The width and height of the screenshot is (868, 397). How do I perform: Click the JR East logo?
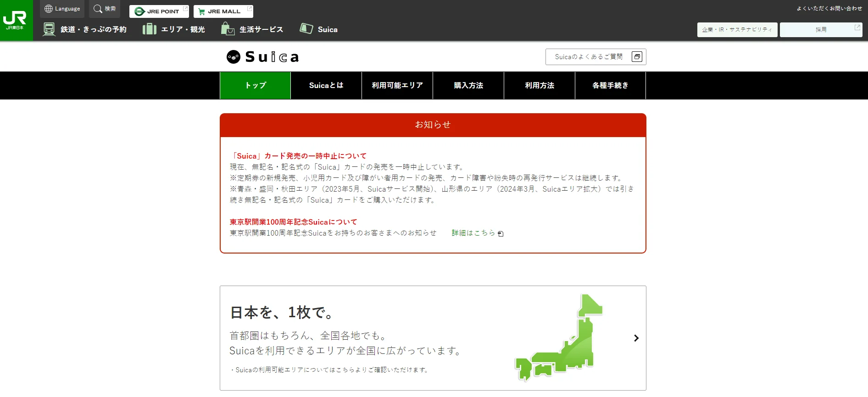pyautogui.click(x=16, y=20)
